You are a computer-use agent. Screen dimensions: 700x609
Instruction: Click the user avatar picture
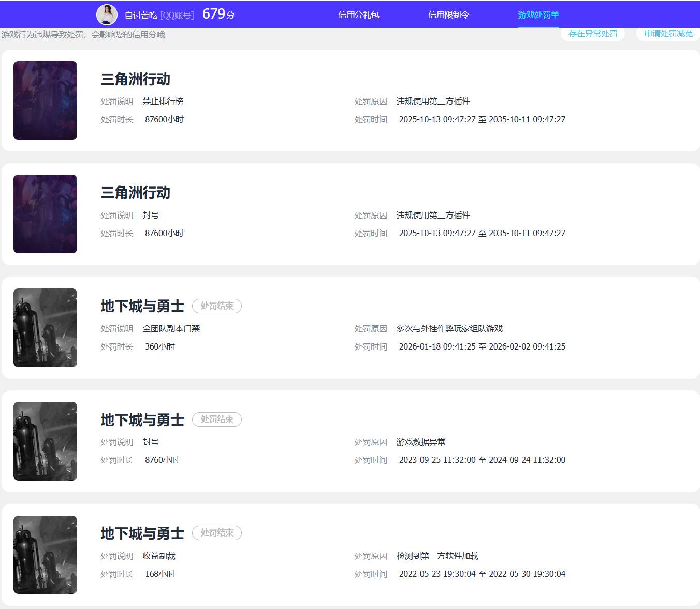(107, 15)
